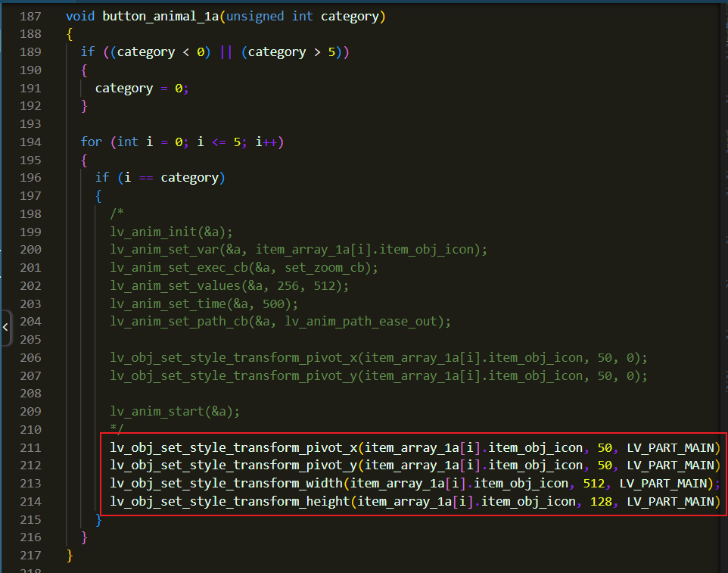Click commented lv_anim_start(&a); line
The height and width of the screenshot is (573, 728).
tap(175, 412)
